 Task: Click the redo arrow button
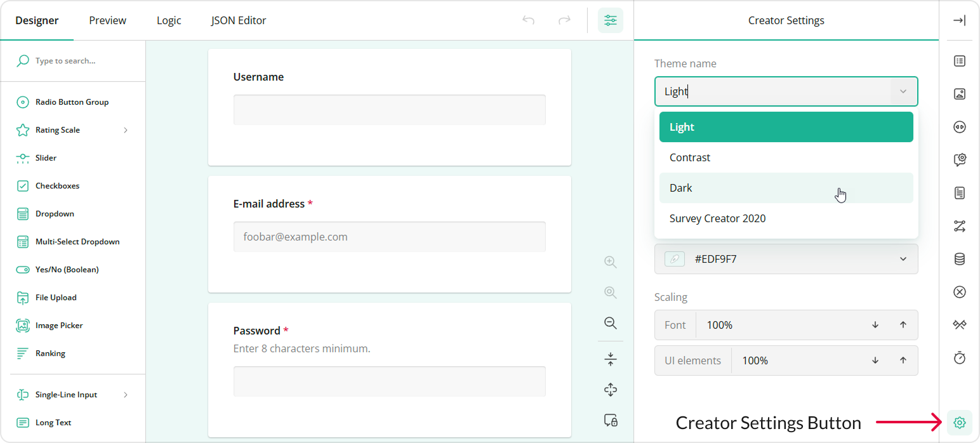(x=564, y=20)
